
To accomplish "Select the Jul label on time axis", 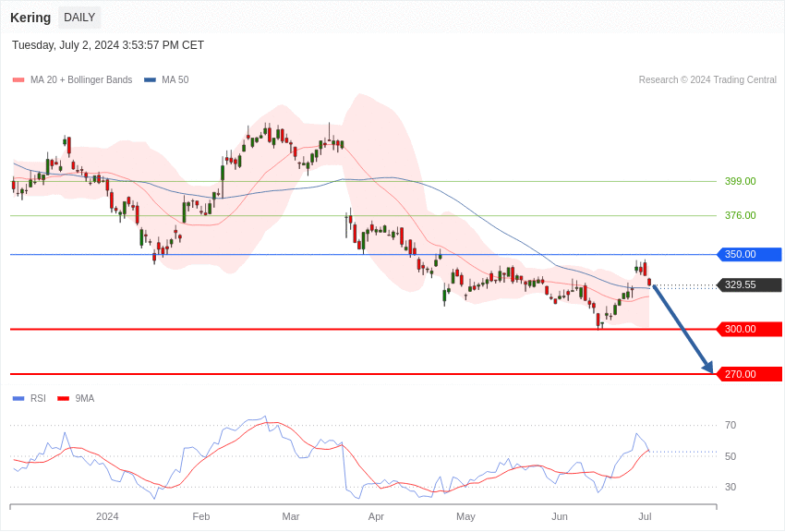I will point(645,516).
